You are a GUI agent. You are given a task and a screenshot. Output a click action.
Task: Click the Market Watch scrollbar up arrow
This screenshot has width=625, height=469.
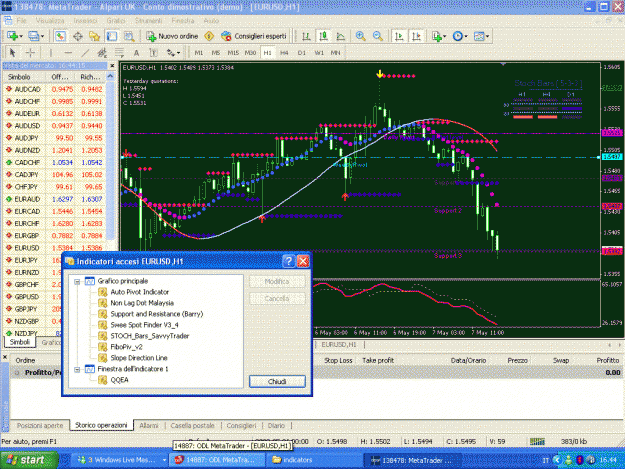110,76
